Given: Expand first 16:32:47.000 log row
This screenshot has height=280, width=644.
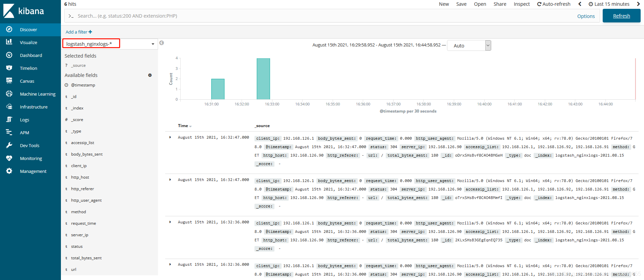Looking at the screenshot, I should (x=170, y=137).
